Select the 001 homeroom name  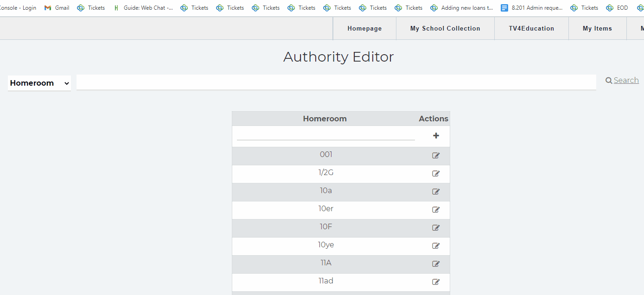(326, 155)
